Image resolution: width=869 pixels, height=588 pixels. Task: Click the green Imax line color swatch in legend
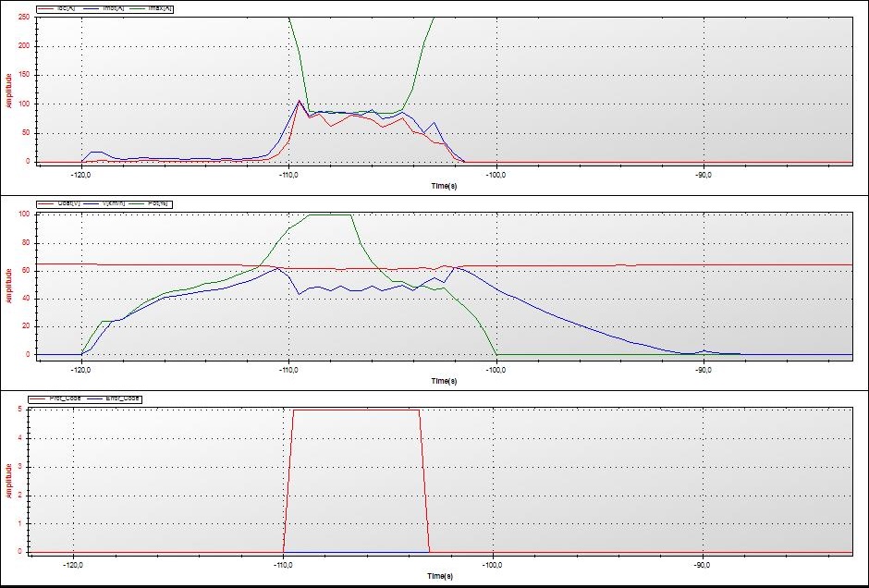tap(137, 8)
